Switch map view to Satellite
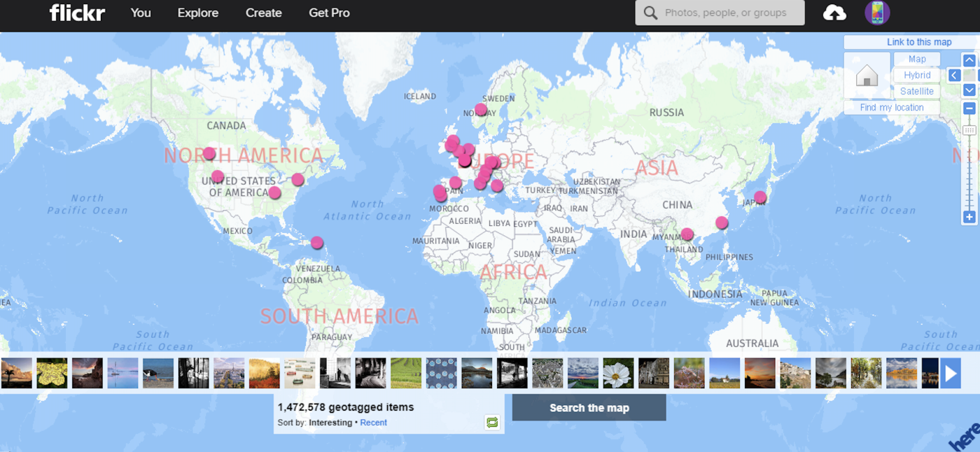The image size is (980, 452). (917, 92)
